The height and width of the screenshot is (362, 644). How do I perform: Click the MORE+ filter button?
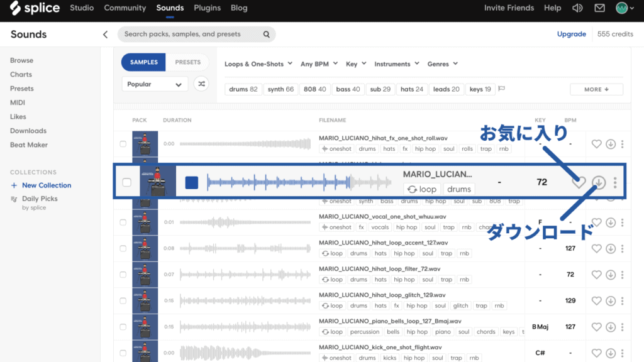[596, 89]
